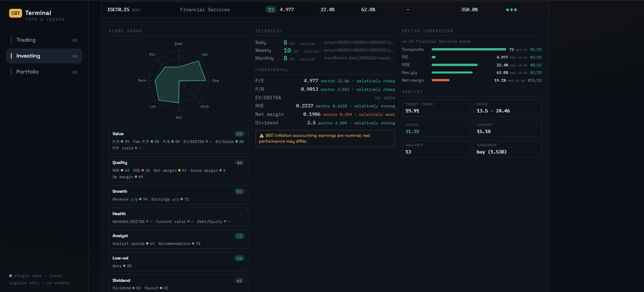Click the red Net margin comparison bar

pyautogui.click(x=440, y=80)
